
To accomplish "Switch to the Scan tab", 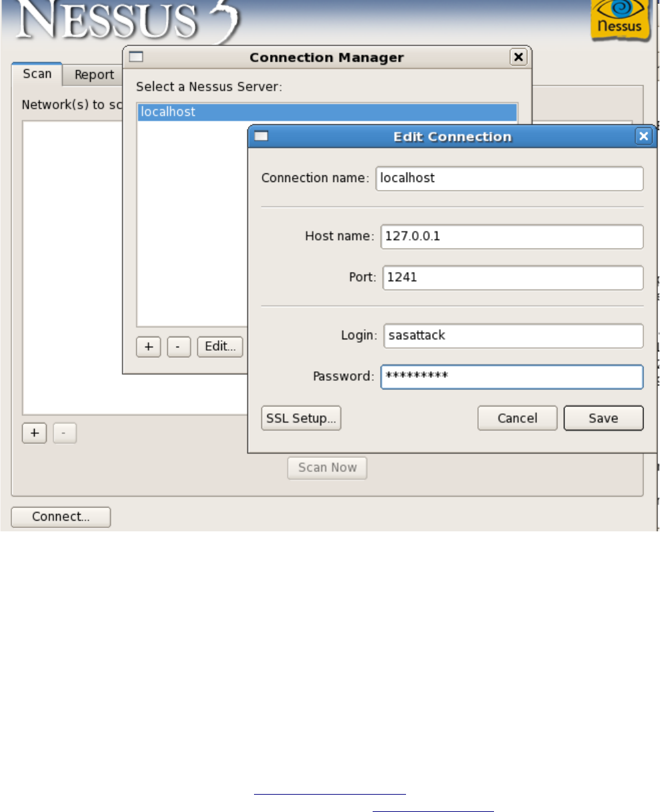I will pos(37,74).
